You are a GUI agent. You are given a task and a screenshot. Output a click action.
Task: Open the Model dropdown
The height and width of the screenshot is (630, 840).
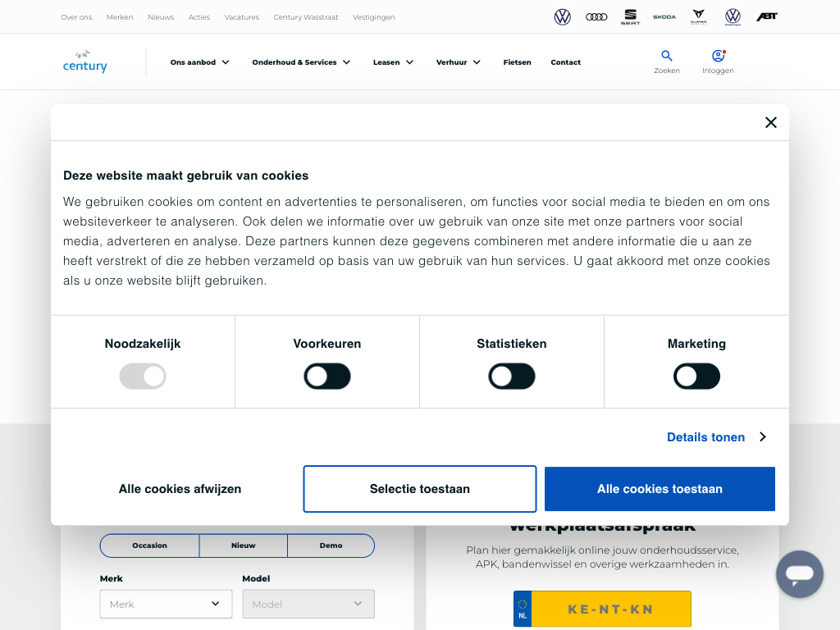coord(308,604)
